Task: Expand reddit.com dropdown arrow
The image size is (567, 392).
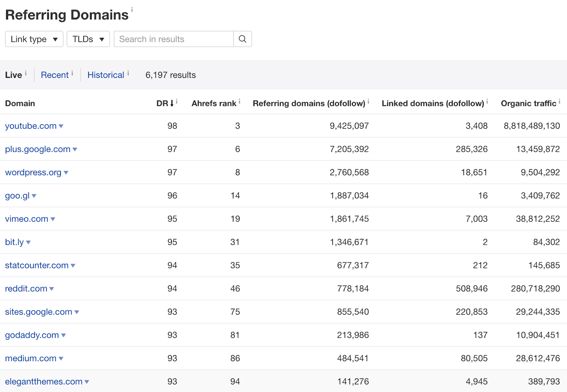Action: pyautogui.click(x=52, y=289)
